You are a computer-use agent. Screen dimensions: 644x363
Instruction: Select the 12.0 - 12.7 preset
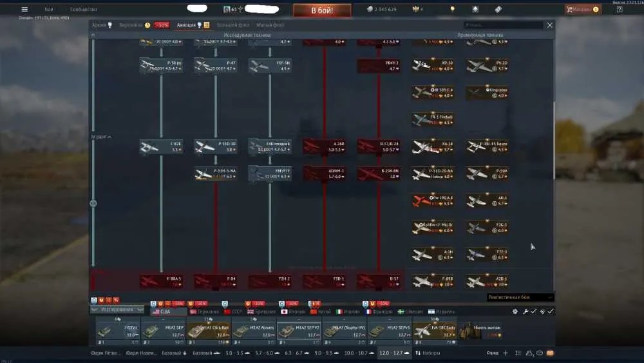[x=394, y=353]
